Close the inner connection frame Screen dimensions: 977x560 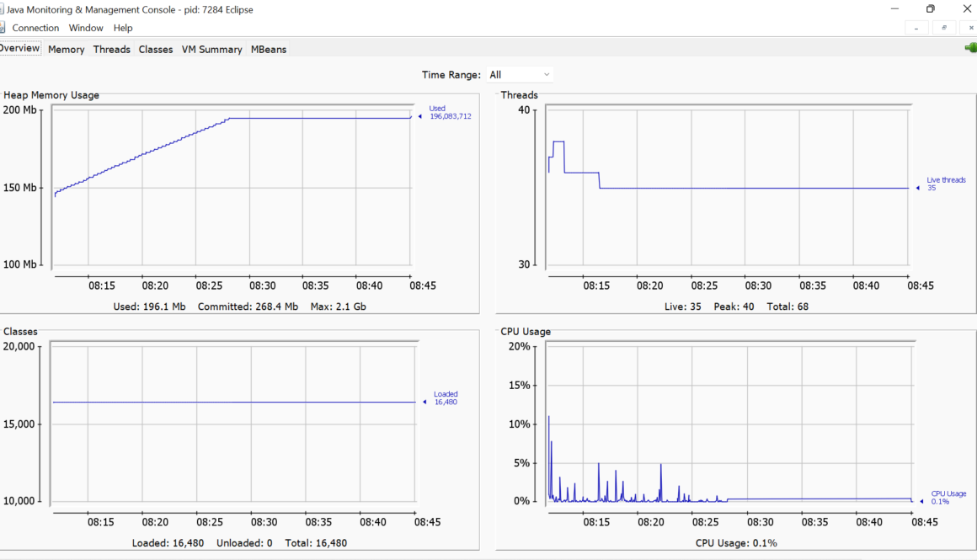click(970, 28)
